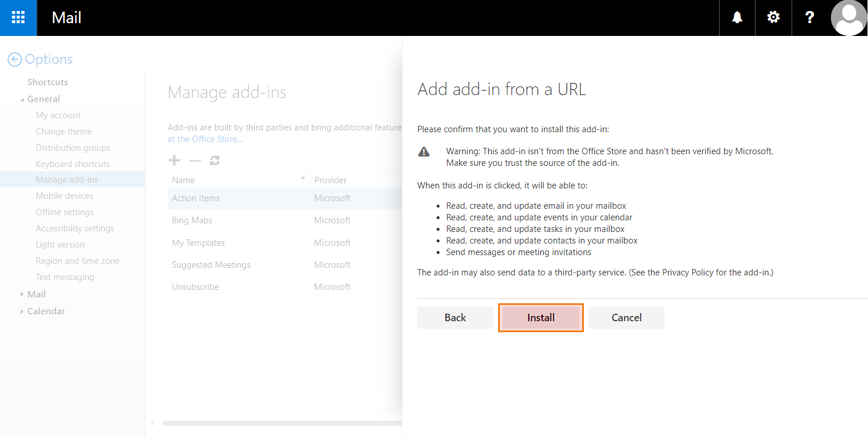Screen dimensions: 868x436
Task: Open the app launcher waffle icon
Action: tap(19, 17)
